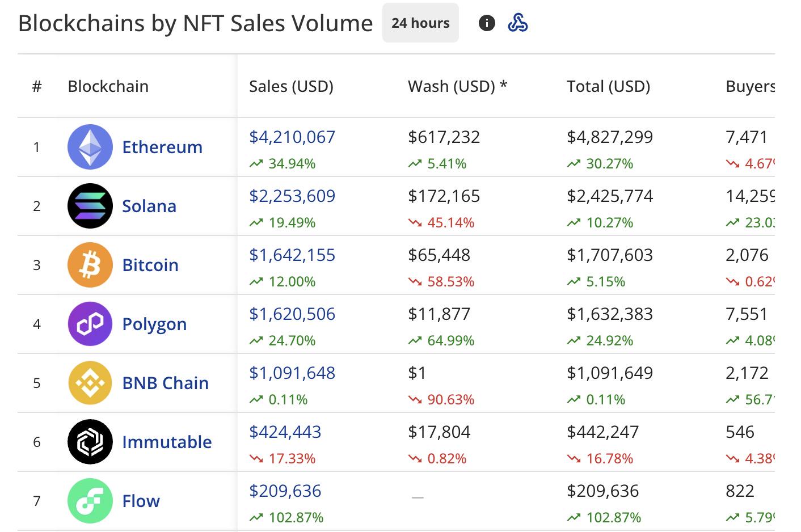801x532 pixels.
Task: Open Solana's sales figure link
Action: [292, 196]
